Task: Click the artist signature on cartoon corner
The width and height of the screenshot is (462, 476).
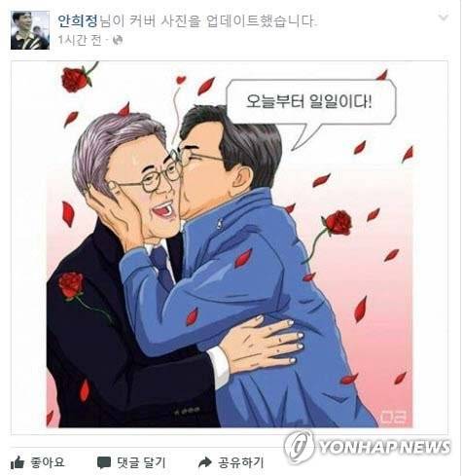Action: coord(393,417)
